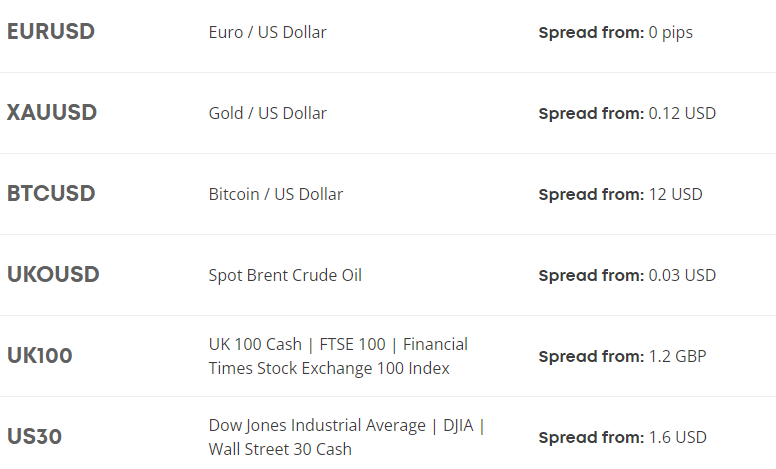Screen dimensions: 776x469
Task: Select the US30 index symbol
Action: [35, 437]
